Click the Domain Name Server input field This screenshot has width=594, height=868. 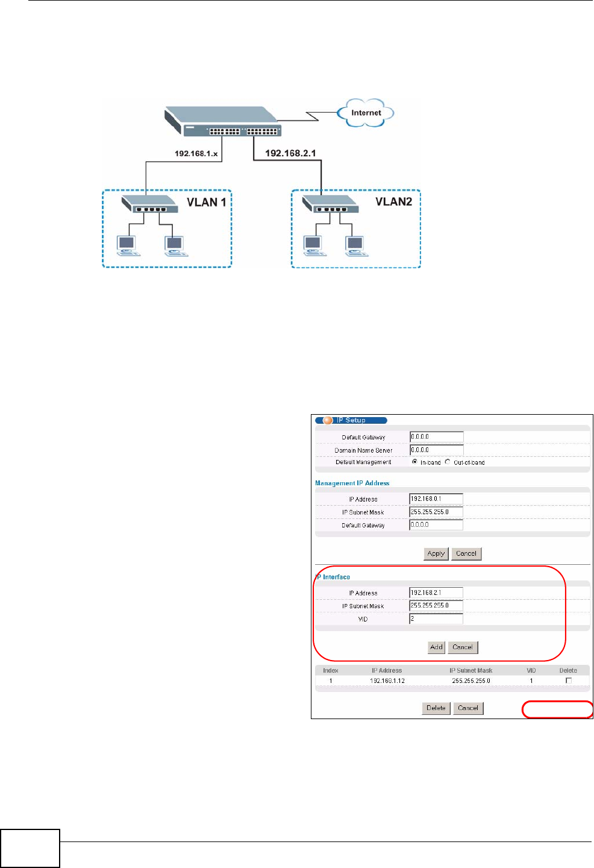coord(436,450)
